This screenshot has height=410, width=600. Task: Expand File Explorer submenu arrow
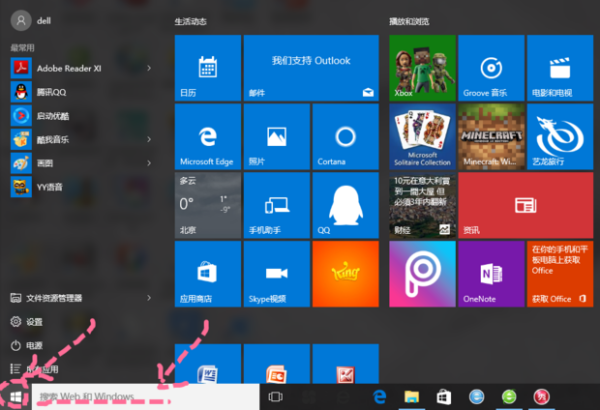[149, 298]
